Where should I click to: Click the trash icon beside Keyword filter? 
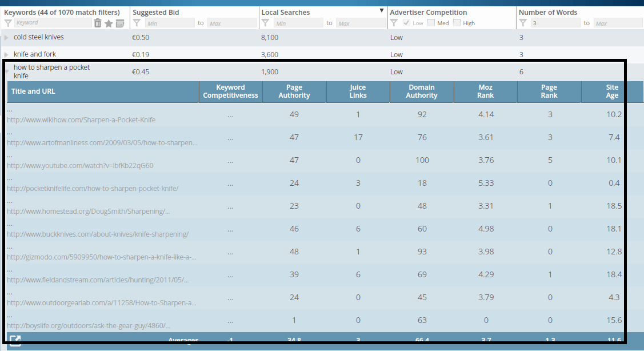click(98, 23)
